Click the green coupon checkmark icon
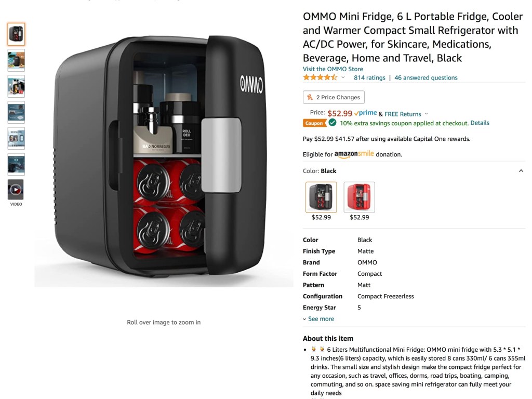This screenshot has height=399, width=532. click(x=332, y=123)
